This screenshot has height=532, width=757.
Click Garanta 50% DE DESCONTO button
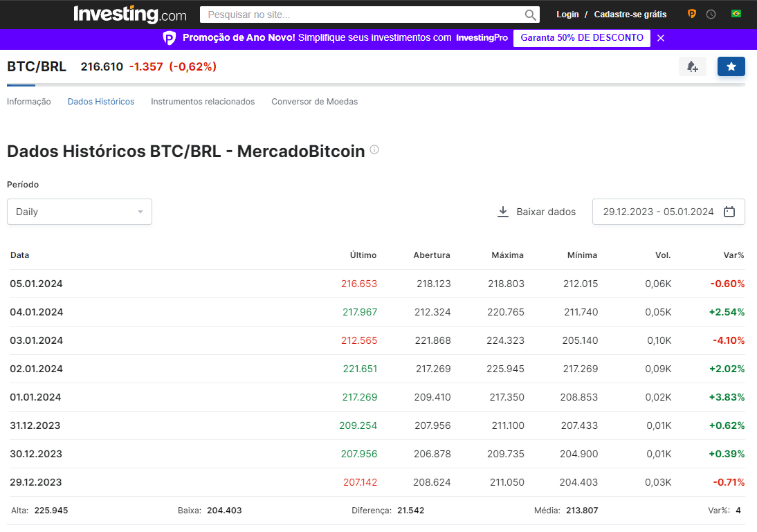point(582,38)
